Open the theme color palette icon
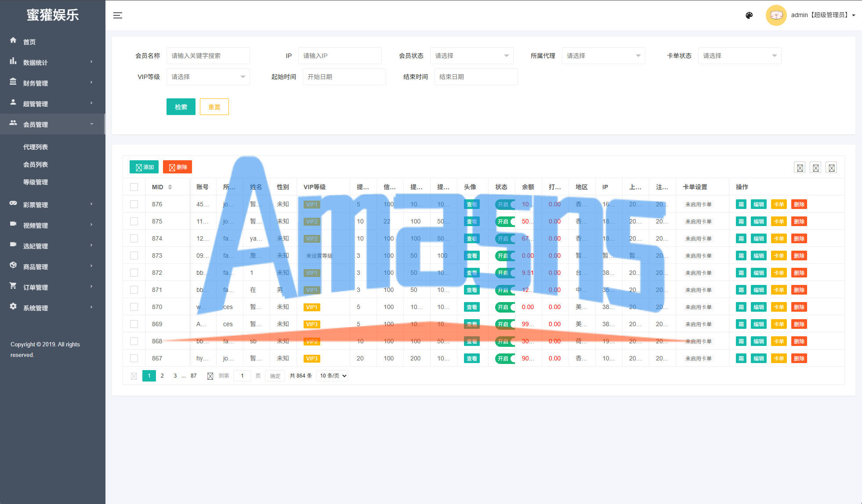This screenshot has width=862, height=504. click(x=749, y=15)
